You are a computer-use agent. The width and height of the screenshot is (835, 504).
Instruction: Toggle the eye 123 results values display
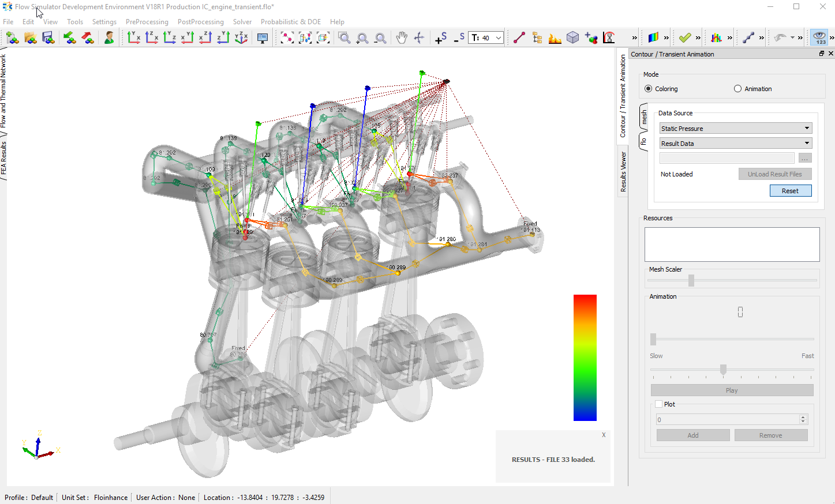pos(818,37)
